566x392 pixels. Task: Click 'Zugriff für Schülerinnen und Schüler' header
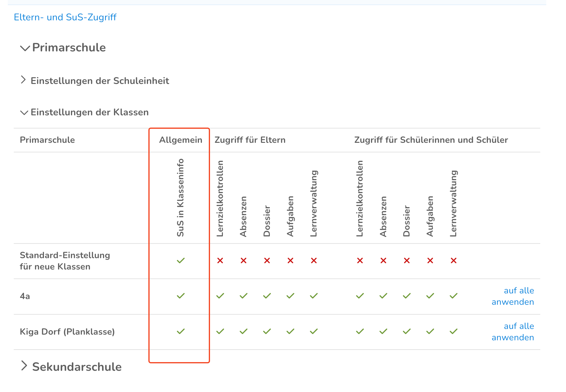point(431,140)
